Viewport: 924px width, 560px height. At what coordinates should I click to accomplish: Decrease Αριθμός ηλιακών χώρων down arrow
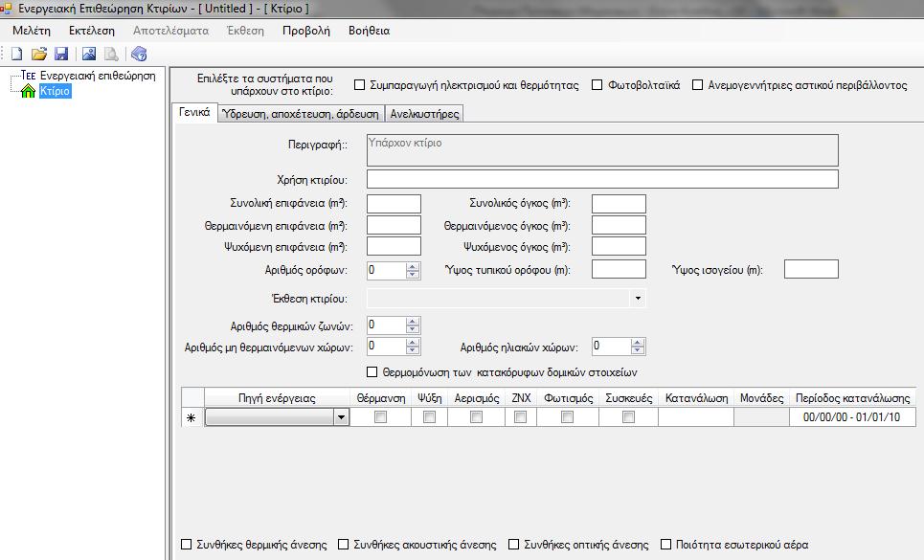point(638,350)
